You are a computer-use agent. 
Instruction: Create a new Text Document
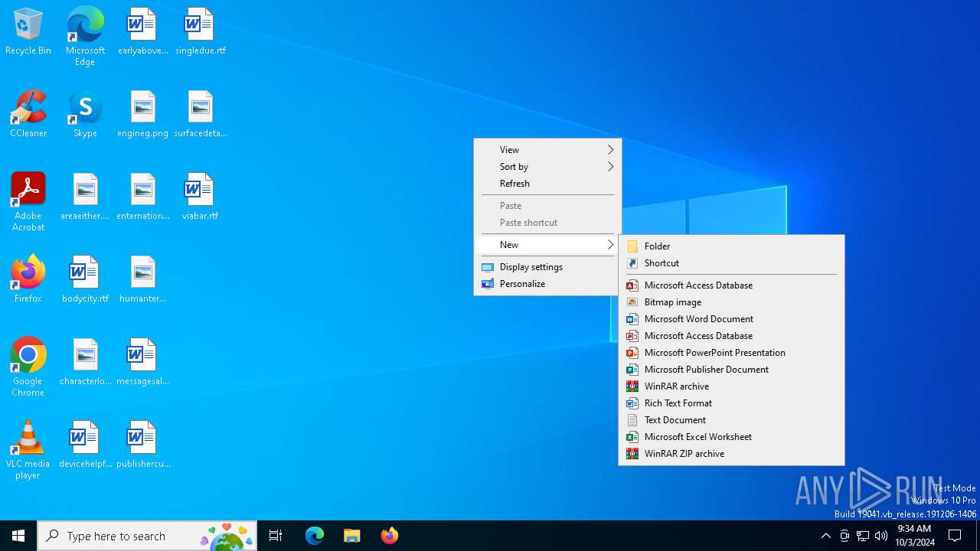tap(731, 420)
